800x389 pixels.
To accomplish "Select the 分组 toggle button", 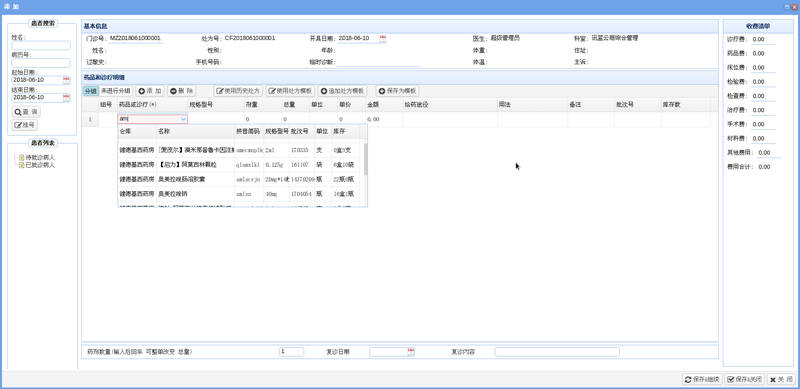I will point(90,91).
